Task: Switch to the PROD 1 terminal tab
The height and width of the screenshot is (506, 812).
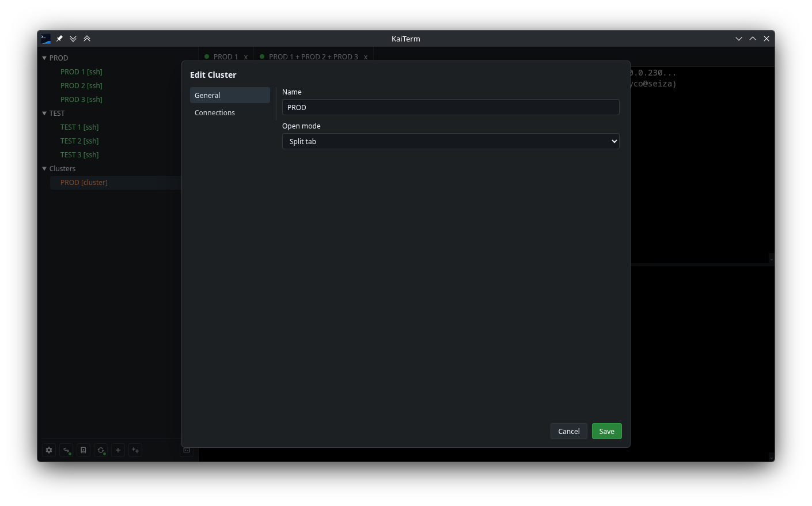Action: coord(225,57)
